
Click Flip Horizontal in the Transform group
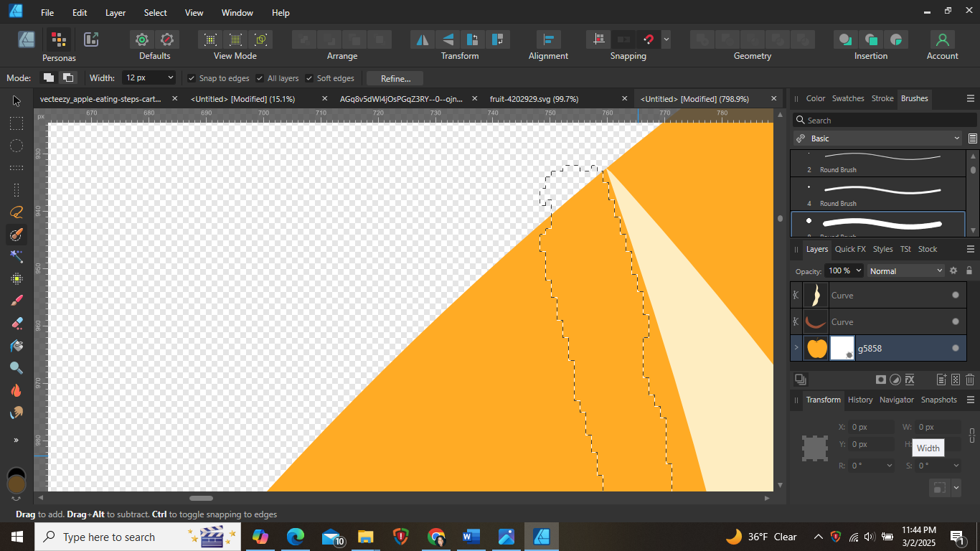pyautogui.click(x=423, y=39)
